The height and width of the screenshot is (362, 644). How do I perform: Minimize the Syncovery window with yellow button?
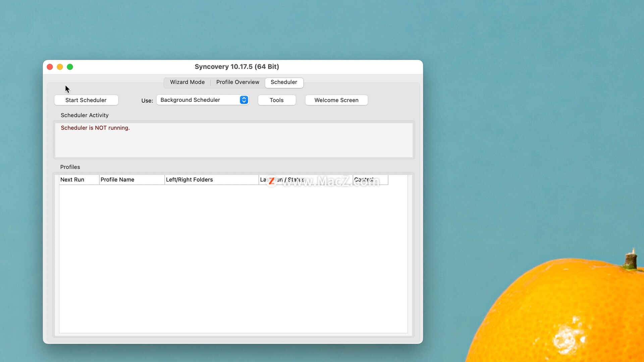tap(60, 67)
